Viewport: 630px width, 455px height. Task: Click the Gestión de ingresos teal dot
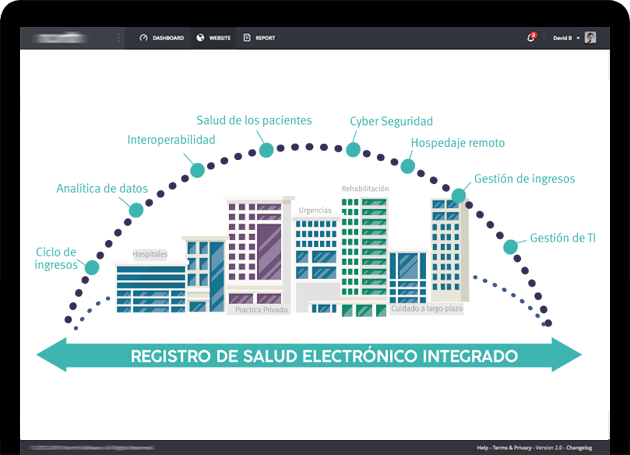459,196
